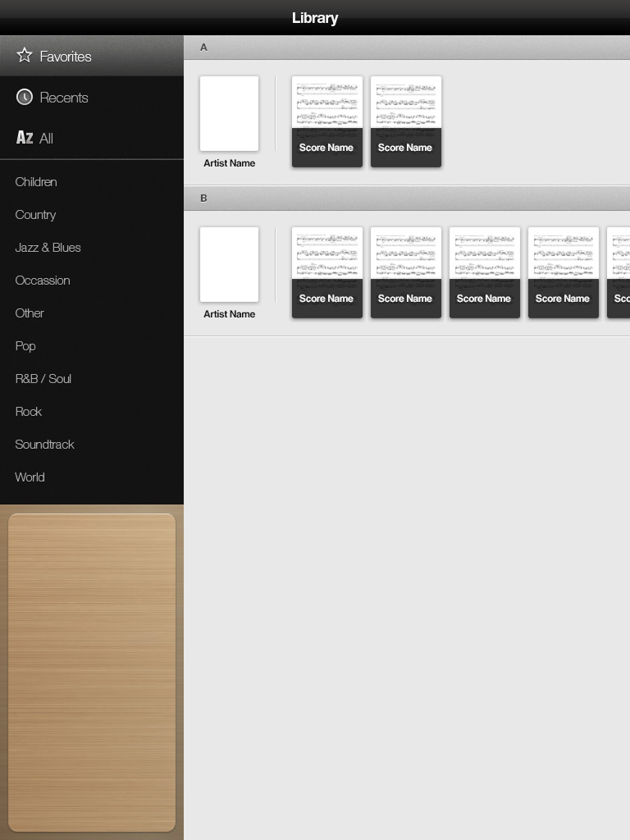This screenshot has height=840, width=630.
Task: Show all scores with the Az icon
Action: coord(25,138)
